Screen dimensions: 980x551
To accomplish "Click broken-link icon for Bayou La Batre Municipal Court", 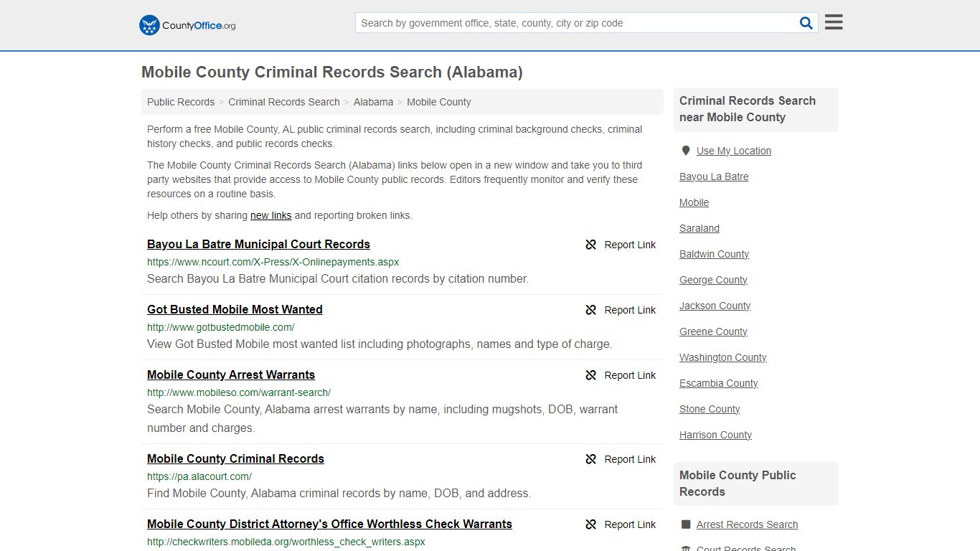I will coord(591,245).
